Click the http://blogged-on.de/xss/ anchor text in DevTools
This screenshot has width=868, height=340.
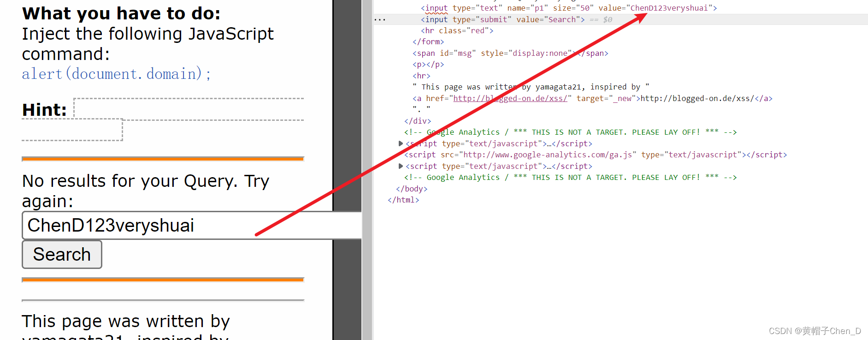pos(697,98)
